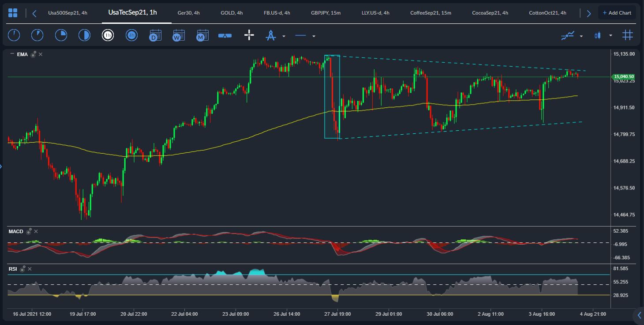The height and width of the screenshot is (325, 644).
Task: Expand the indicators dropdown arrow
Action: [581, 36]
